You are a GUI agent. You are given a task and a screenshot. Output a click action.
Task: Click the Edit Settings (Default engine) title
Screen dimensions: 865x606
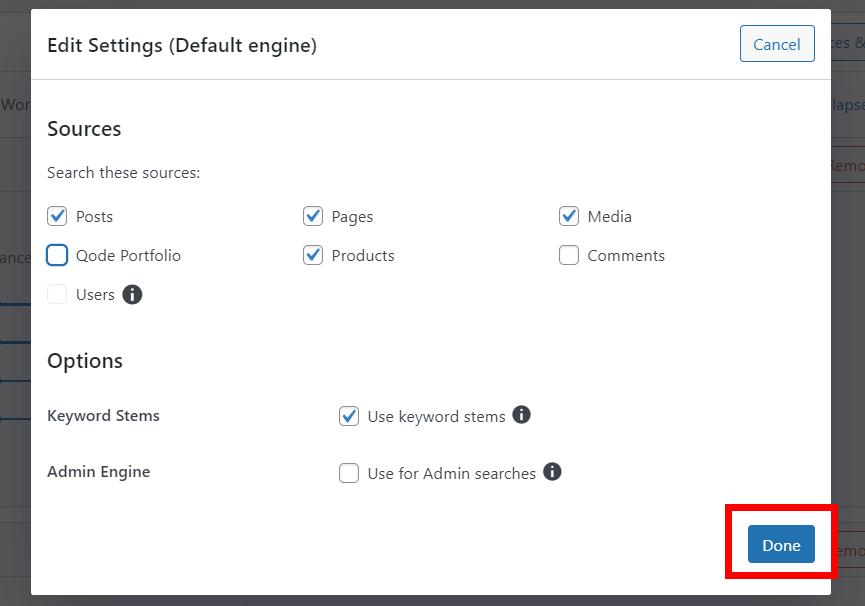tap(182, 45)
